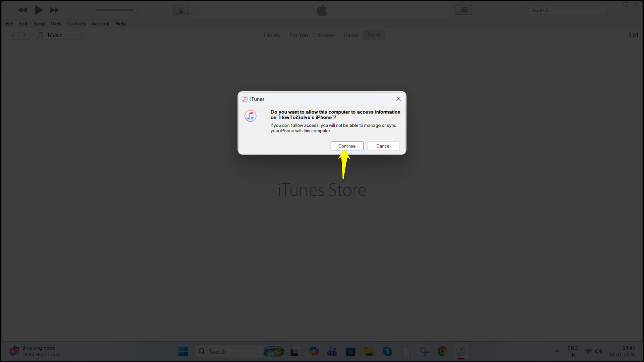Switch to the Library tab
Viewport: 644px width, 362px height.
pos(272,35)
